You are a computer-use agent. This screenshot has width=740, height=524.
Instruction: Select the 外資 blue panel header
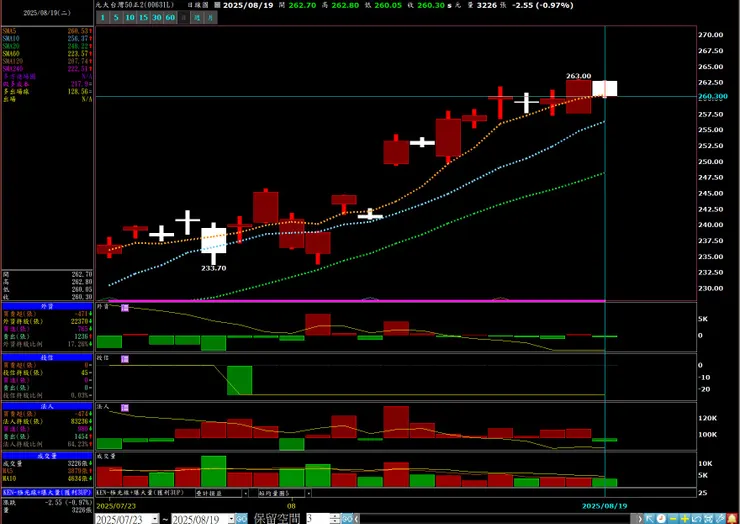pos(47,306)
